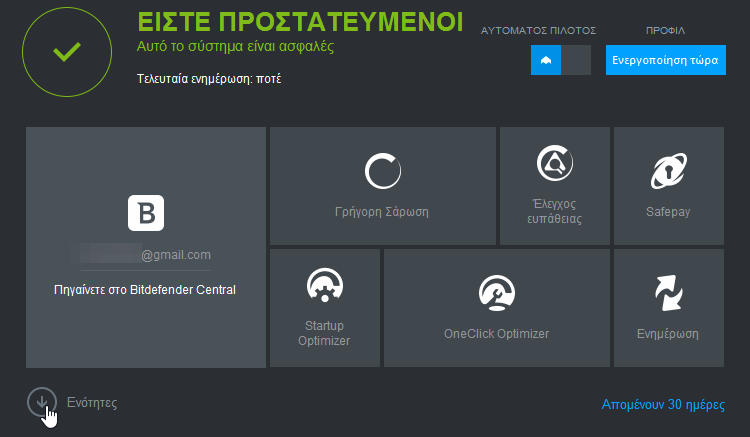
Task: Click the Update (Ενημέρωση) tile
Action: (669, 308)
